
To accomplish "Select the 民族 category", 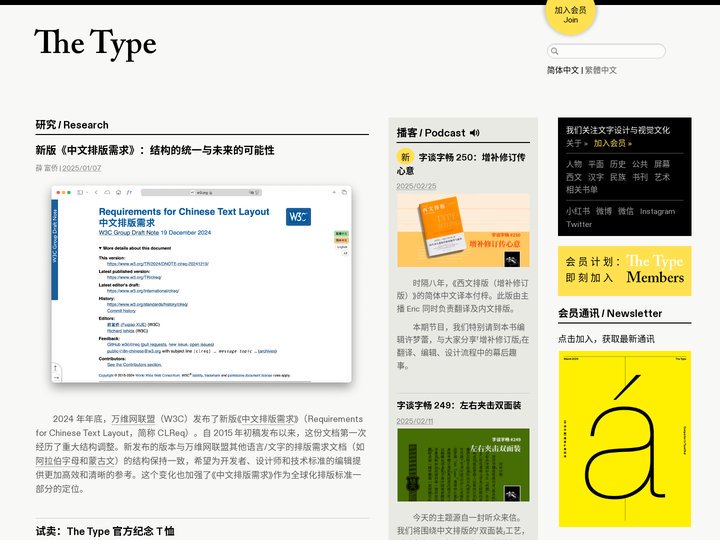I will (x=618, y=177).
